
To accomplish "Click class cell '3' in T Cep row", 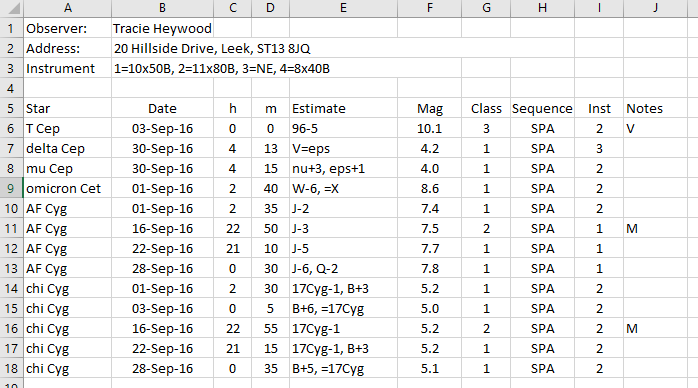I will (486, 129).
